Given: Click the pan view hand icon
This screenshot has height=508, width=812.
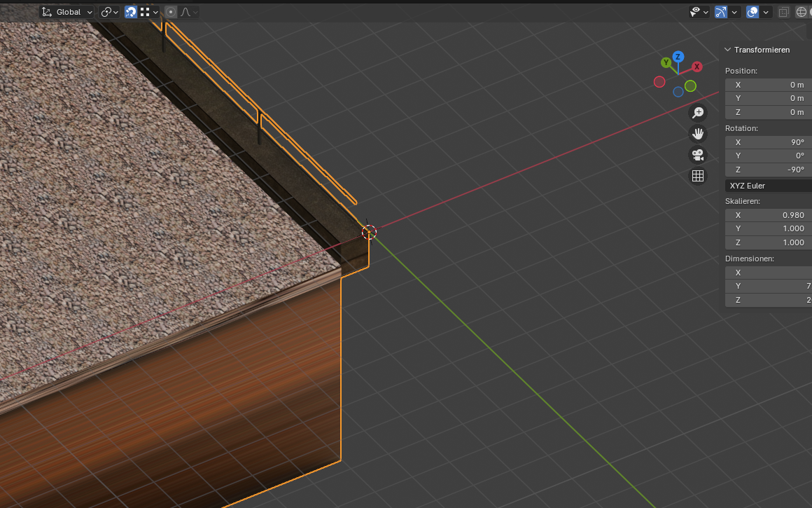Looking at the screenshot, I should point(698,134).
